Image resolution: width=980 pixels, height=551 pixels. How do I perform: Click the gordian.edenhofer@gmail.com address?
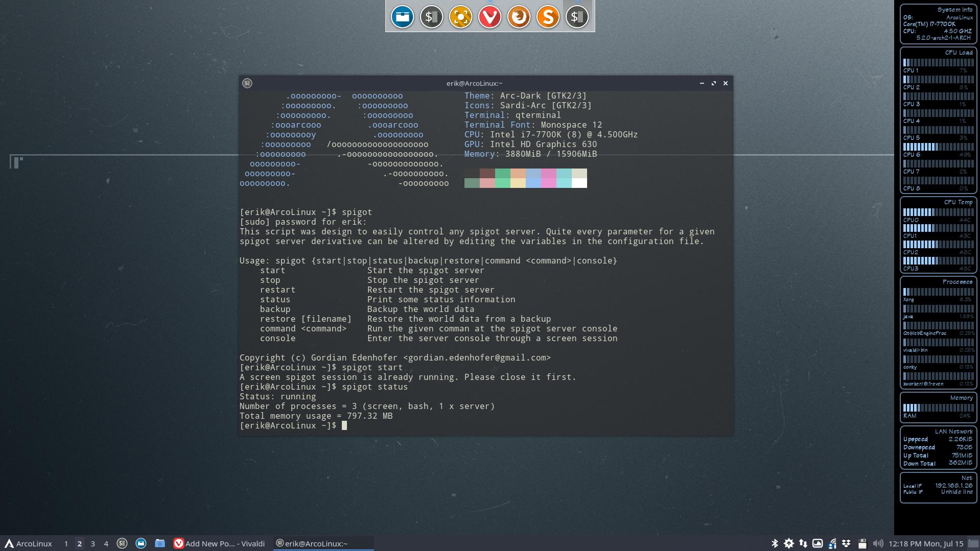click(477, 357)
